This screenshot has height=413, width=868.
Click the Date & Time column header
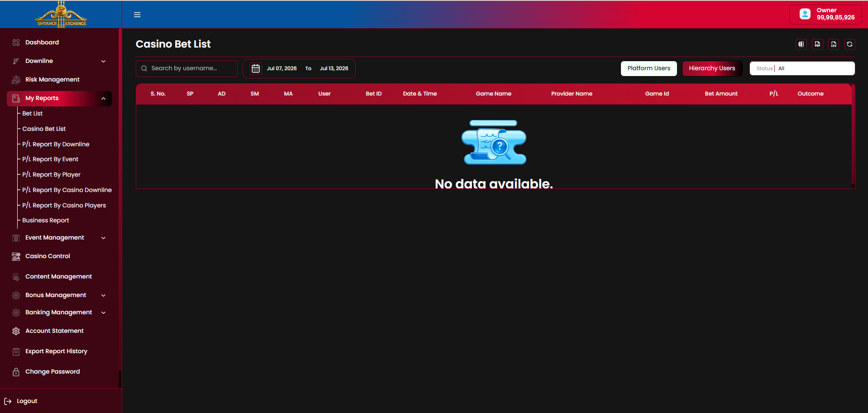click(x=420, y=94)
